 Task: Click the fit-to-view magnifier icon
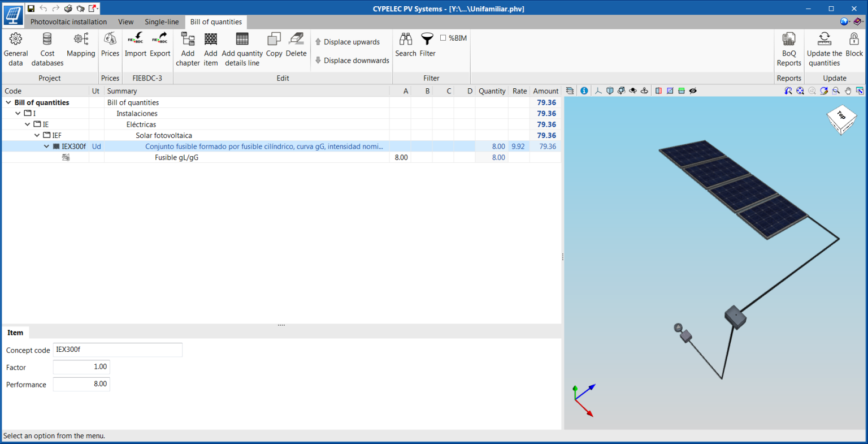[800, 90]
